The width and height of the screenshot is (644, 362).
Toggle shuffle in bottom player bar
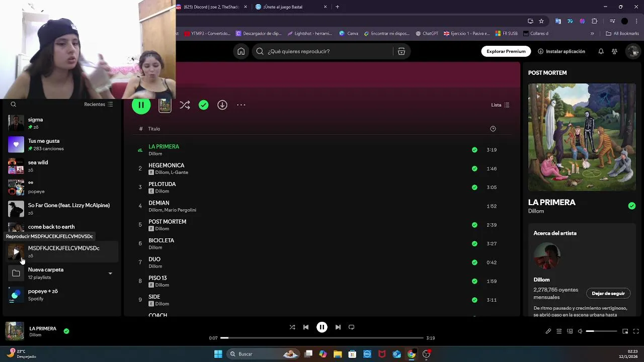(292, 327)
